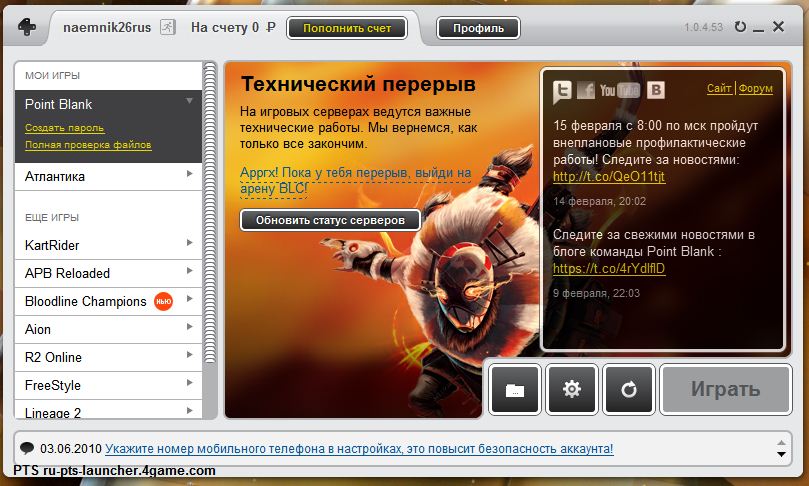Click the orange 'нью' badge near Bloodline Champions
Image resolution: width=809 pixels, height=486 pixels.
coord(164,301)
